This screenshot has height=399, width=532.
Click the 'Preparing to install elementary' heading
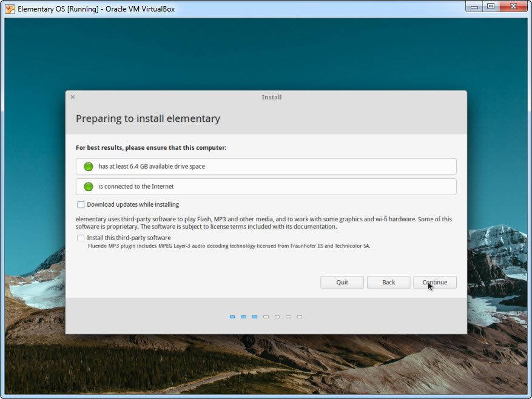[148, 119]
